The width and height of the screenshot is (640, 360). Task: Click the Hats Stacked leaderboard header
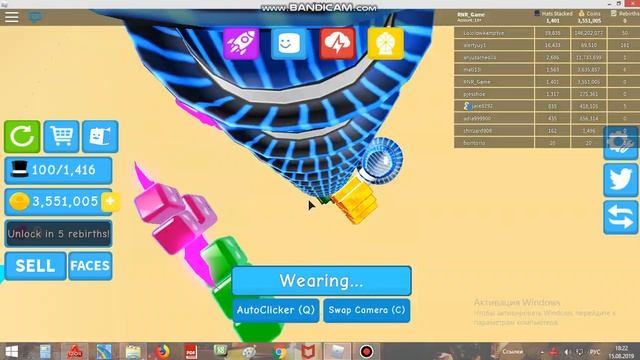pyautogui.click(x=553, y=13)
